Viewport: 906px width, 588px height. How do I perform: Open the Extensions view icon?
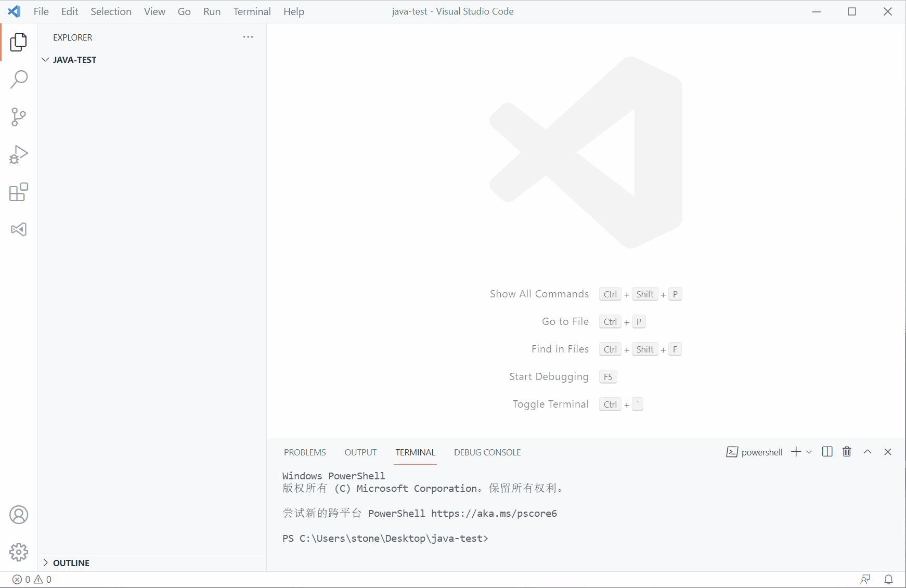coord(19,192)
